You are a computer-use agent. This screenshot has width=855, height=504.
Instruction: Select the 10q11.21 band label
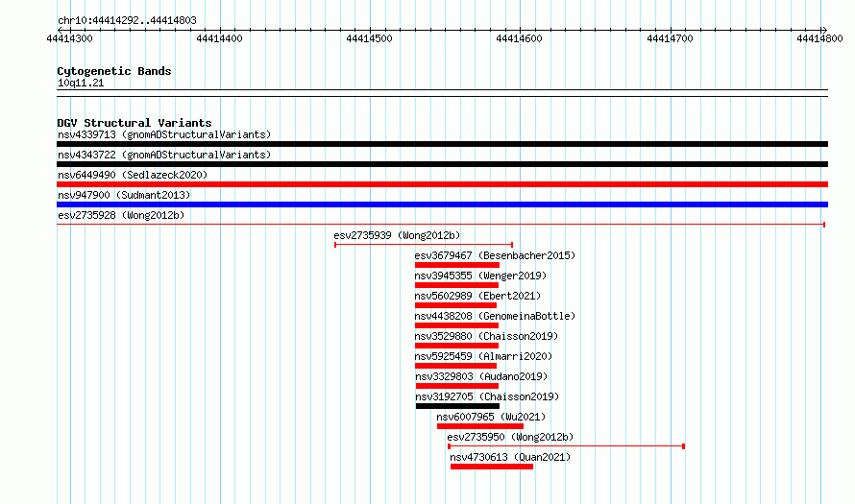pos(81,83)
